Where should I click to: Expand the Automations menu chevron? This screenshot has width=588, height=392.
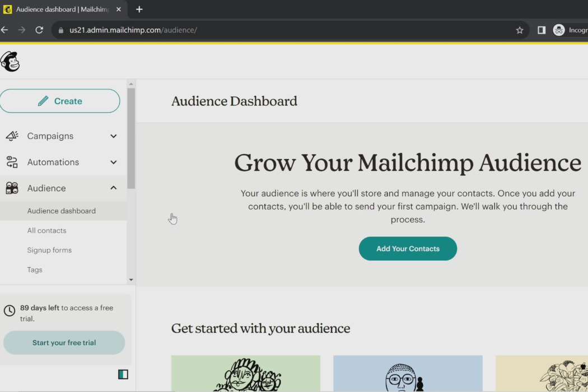point(113,162)
